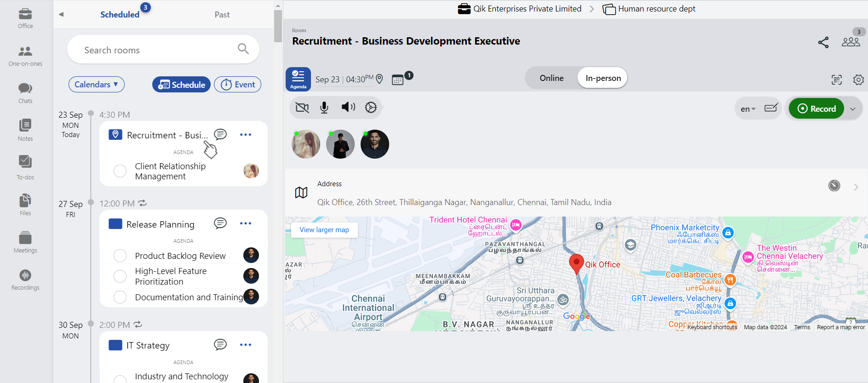This screenshot has height=383, width=868.
Task: Open View larger map link
Action: point(324,230)
